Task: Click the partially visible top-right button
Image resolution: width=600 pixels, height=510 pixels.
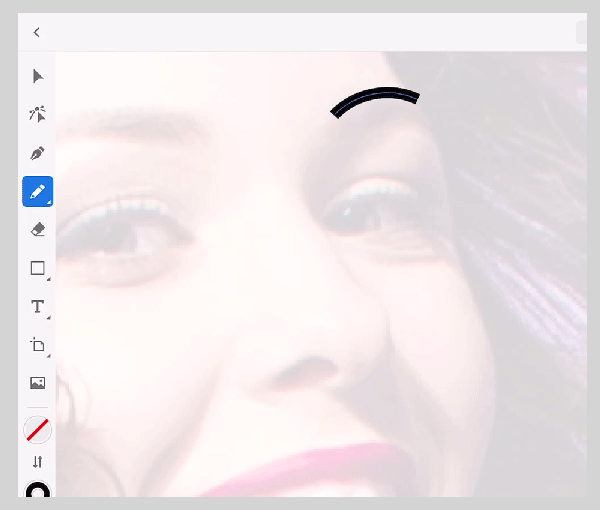Action: pyautogui.click(x=581, y=32)
